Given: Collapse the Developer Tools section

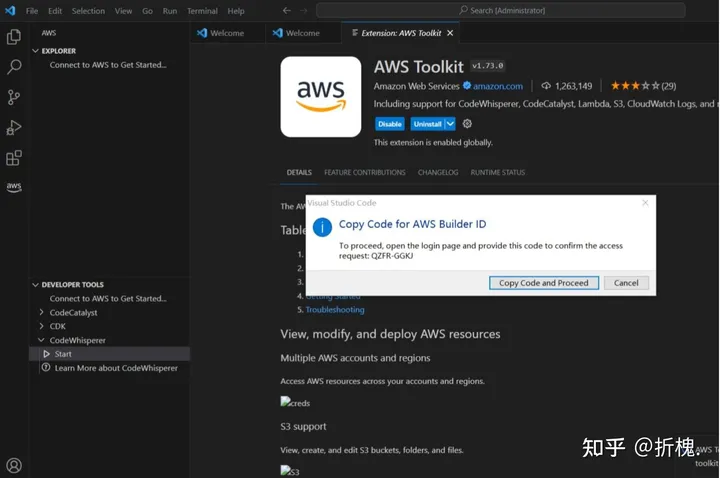Looking at the screenshot, I should point(33,284).
